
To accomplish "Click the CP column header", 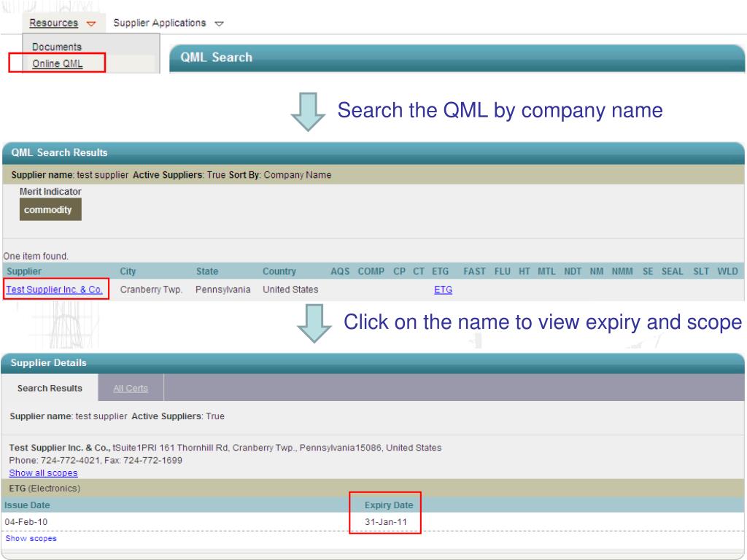I will tap(399, 271).
